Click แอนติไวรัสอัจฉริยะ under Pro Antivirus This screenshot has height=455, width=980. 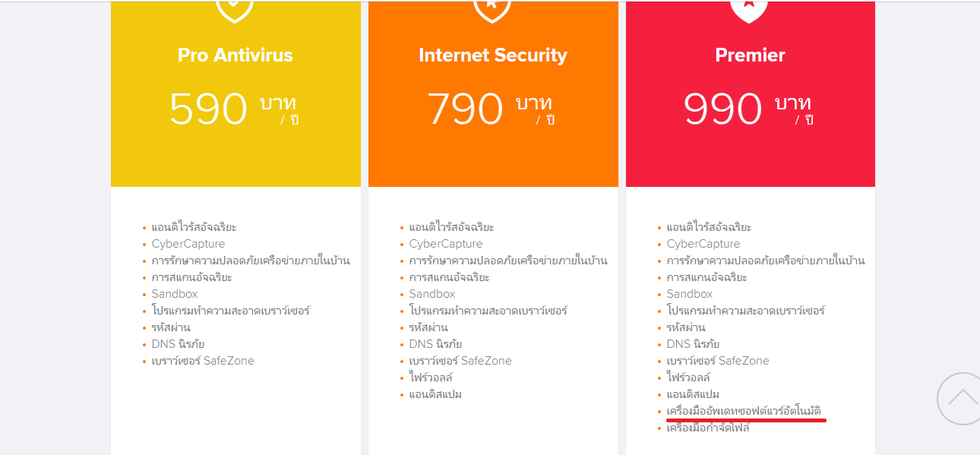pos(194,227)
